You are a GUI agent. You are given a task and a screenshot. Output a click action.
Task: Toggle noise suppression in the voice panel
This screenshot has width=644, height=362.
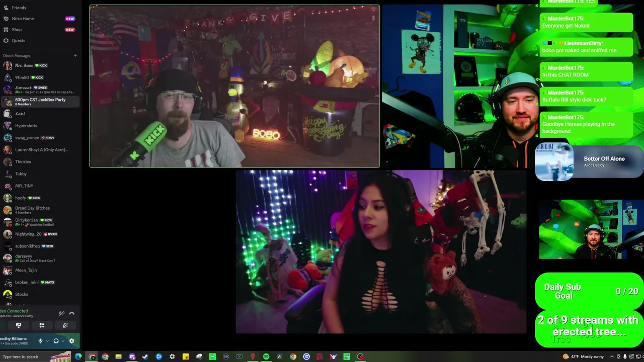[62, 313]
